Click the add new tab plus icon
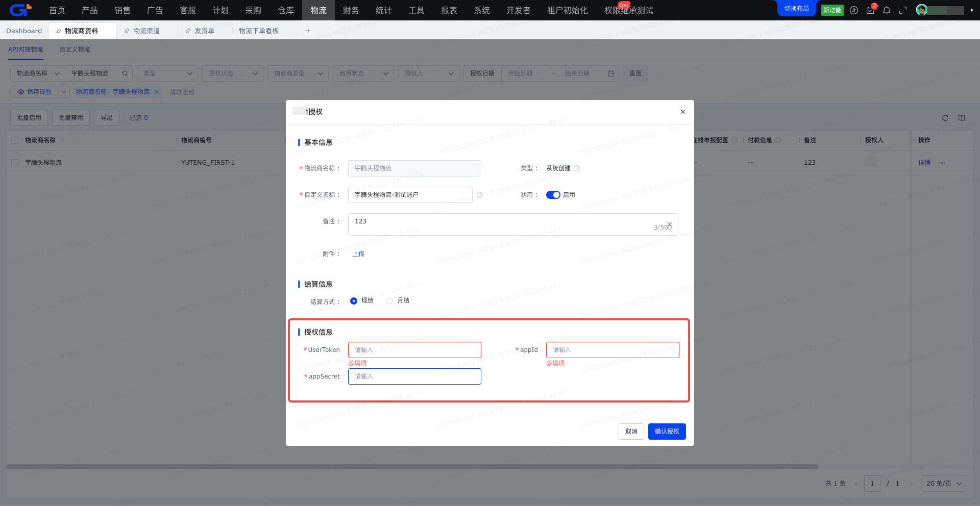 click(x=308, y=31)
